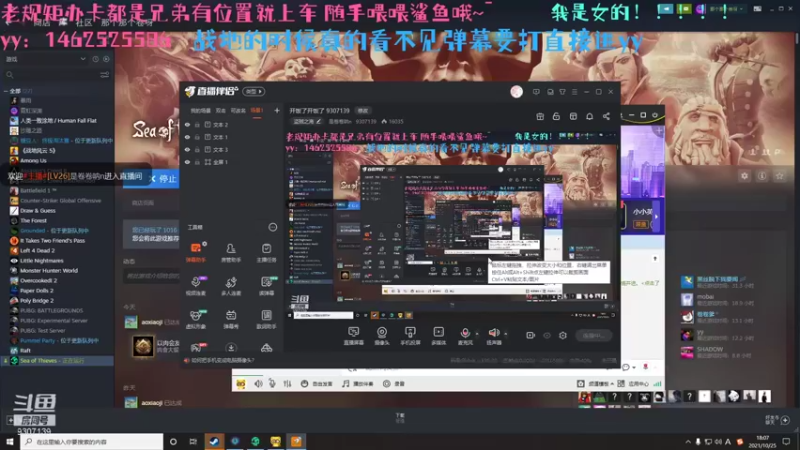This screenshot has width=800, height=450.
Task: Open the 游戏 dropdown in the Steam sidebar
Action: tap(46, 59)
